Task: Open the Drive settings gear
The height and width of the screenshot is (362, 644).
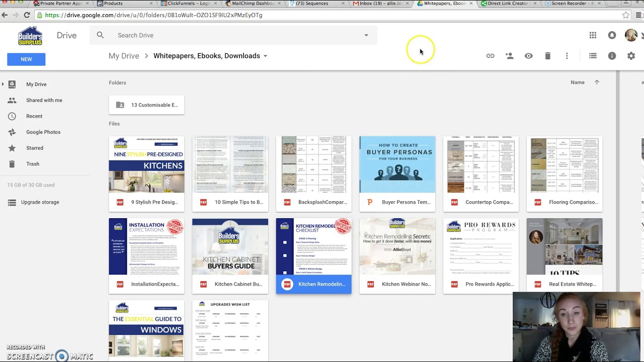Action: point(631,56)
